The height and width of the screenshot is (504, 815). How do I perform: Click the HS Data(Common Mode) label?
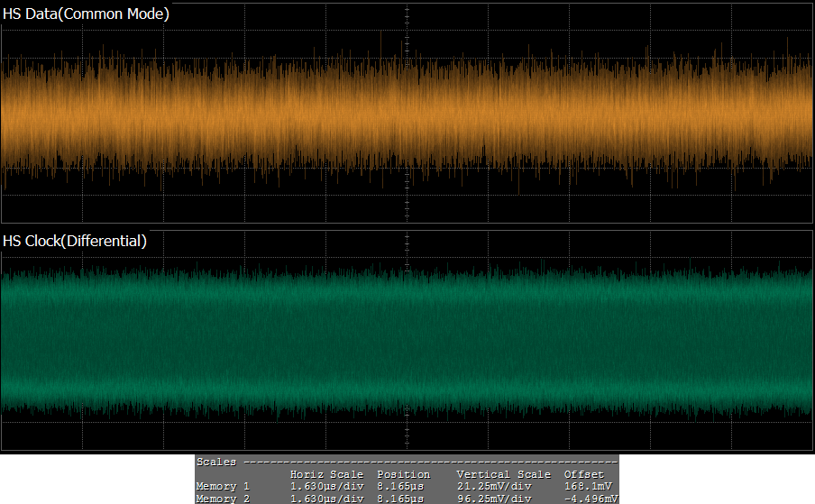pos(86,14)
